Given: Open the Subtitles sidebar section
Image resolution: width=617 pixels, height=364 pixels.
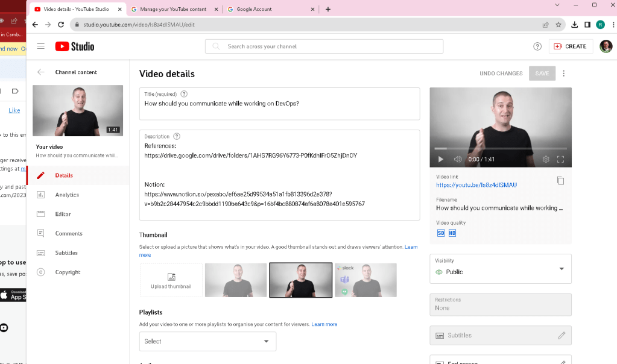Looking at the screenshot, I should pyautogui.click(x=78, y=253).
